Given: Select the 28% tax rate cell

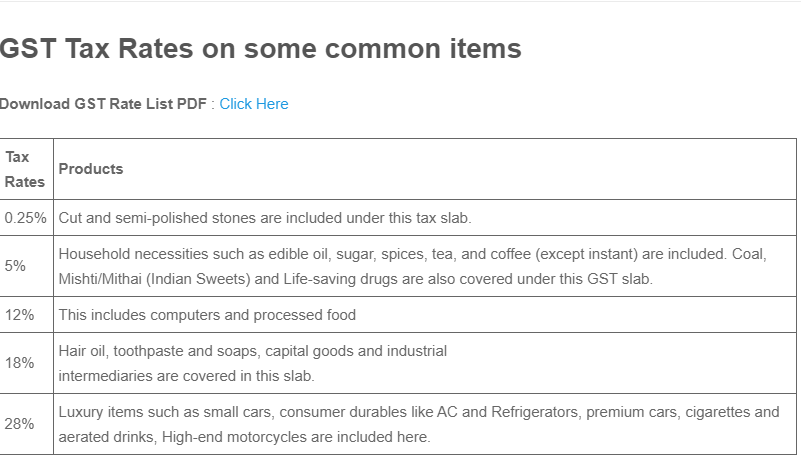Looking at the screenshot, I should point(19,424).
